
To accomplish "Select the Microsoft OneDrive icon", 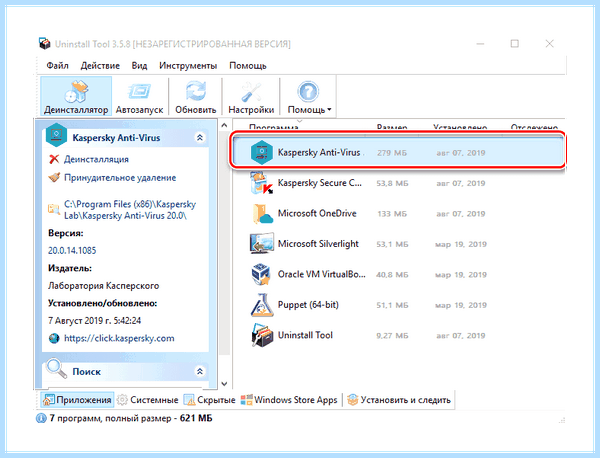I will [x=262, y=214].
